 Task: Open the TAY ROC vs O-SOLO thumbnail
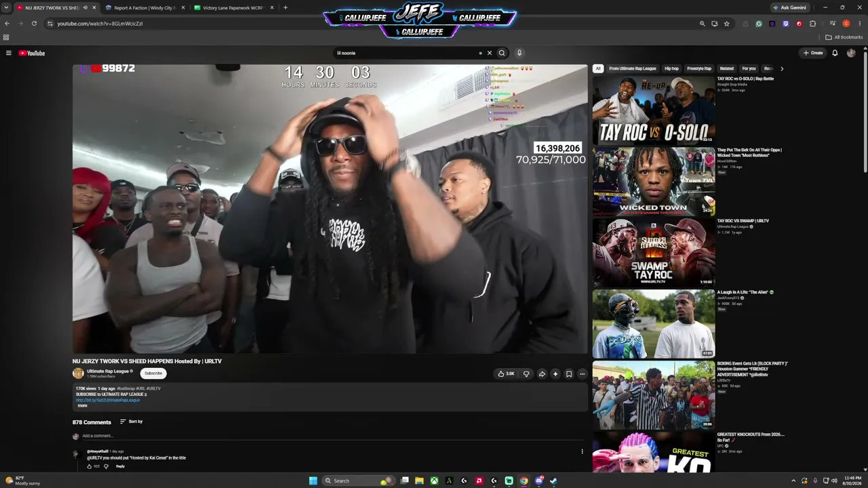654,110
